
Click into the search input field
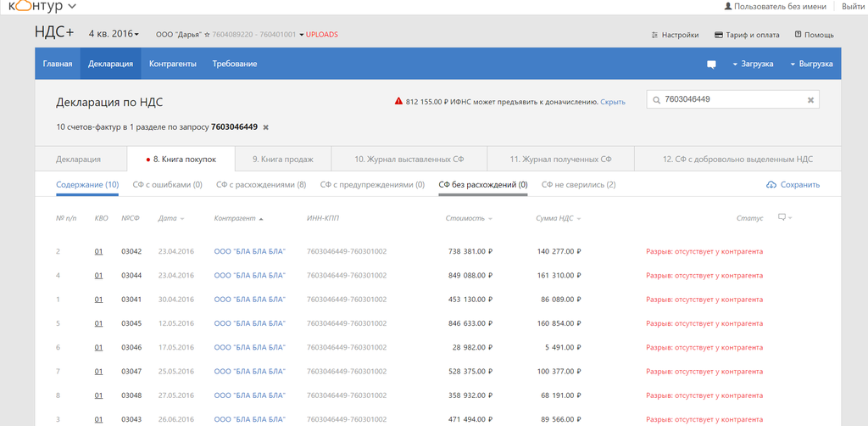(729, 100)
